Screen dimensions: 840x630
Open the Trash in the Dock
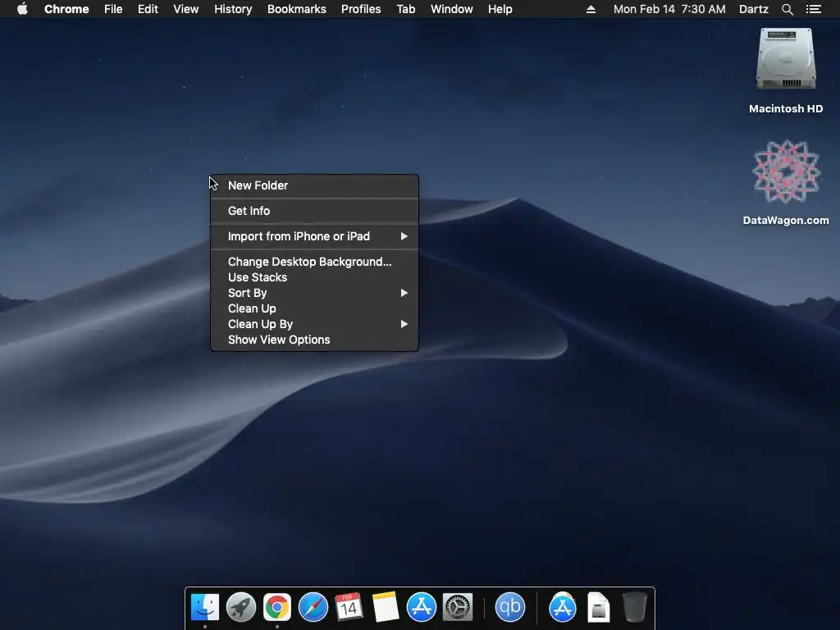635,608
